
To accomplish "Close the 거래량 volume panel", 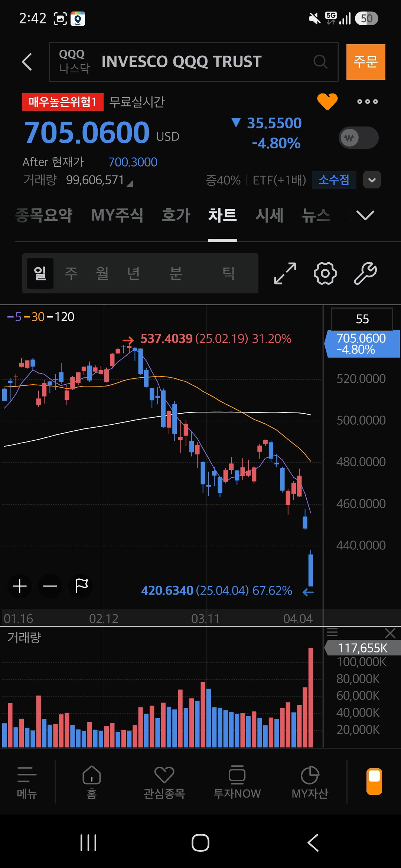I will pyautogui.click(x=390, y=633).
